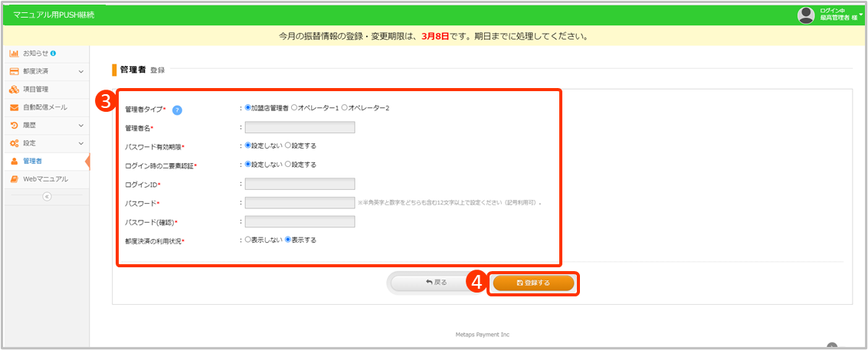Viewport: 868px width, 350px height.
Task: Click the help icon beside 管理者タイプ
Action: point(177,110)
